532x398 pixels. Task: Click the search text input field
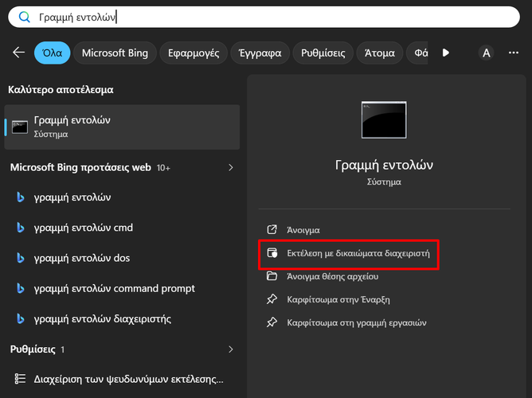271,16
